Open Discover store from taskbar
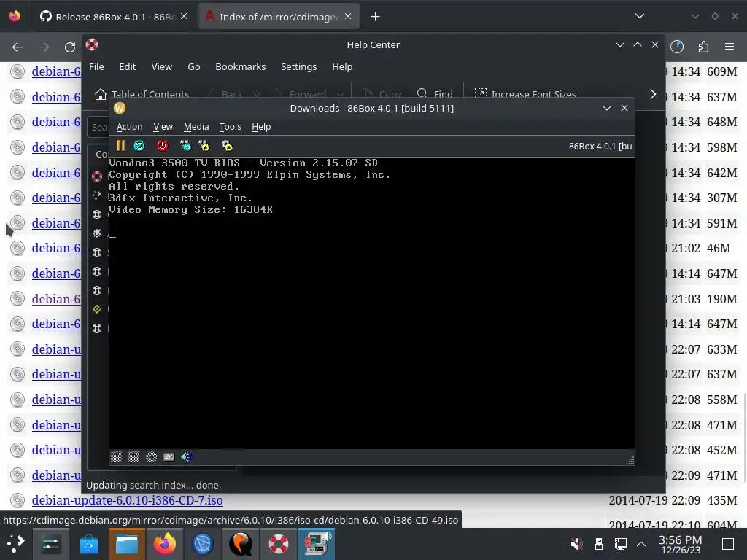Image resolution: width=747 pixels, height=560 pixels. tap(88, 544)
